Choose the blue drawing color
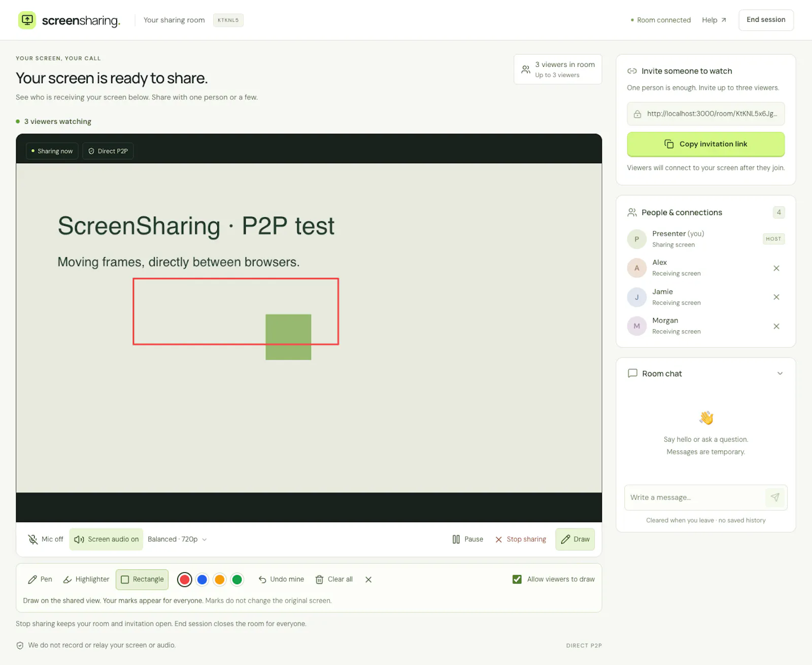The image size is (812, 665). tap(202, 579)
